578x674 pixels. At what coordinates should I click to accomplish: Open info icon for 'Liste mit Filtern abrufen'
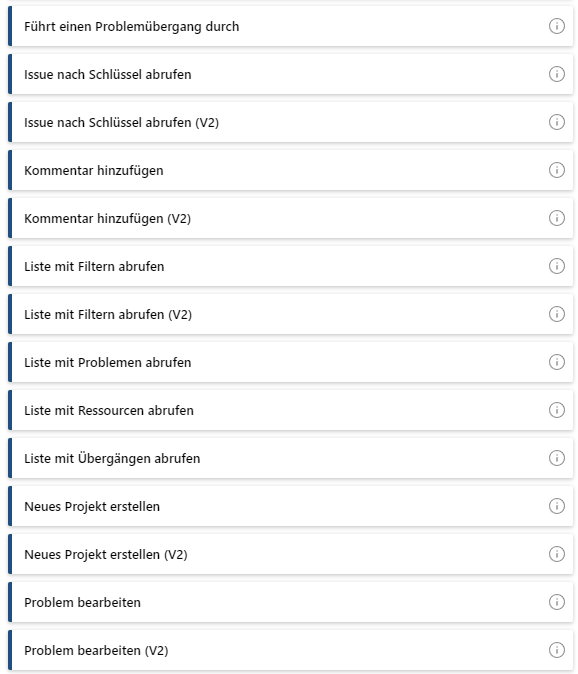557,266
